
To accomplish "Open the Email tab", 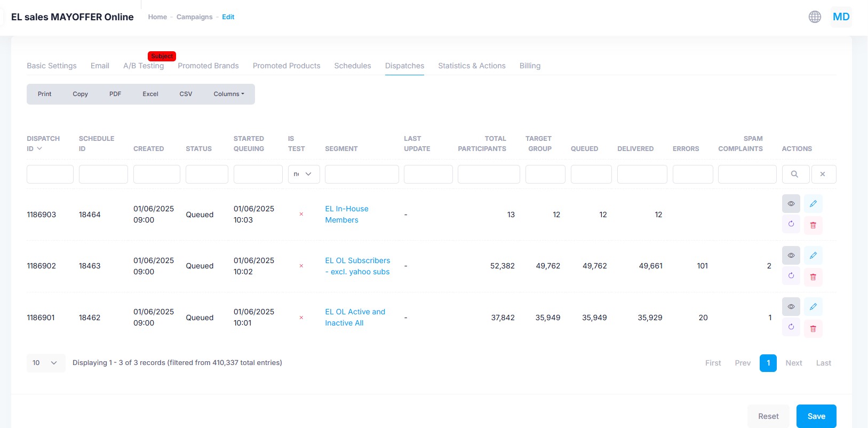I will (100, 66).
